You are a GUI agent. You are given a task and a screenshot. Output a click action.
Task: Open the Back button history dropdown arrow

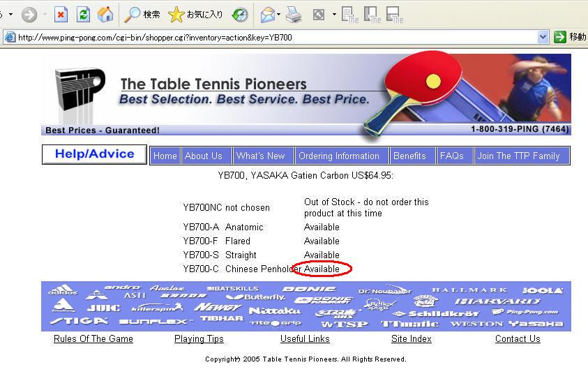[11, 14]
